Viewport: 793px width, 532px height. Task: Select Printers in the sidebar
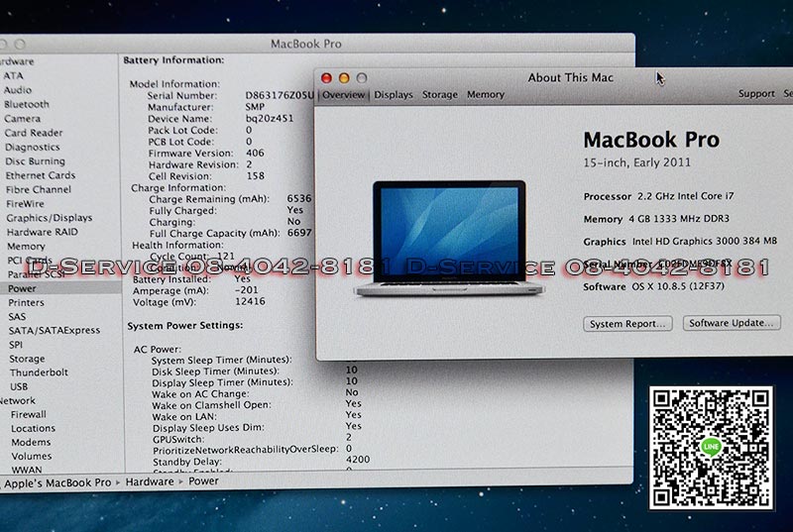(27, 302)
